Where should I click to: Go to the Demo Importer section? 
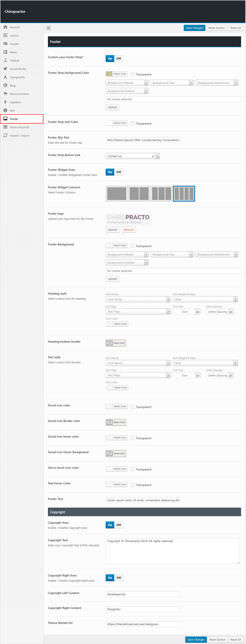(x=19, y=127)
